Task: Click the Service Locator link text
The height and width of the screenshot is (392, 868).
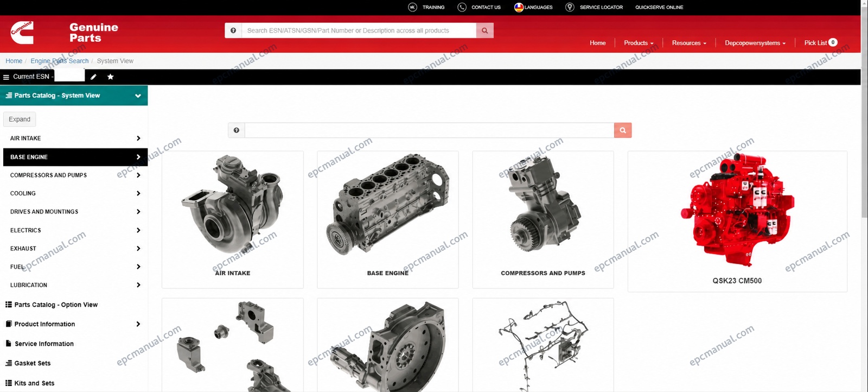Action: point(601,7)
